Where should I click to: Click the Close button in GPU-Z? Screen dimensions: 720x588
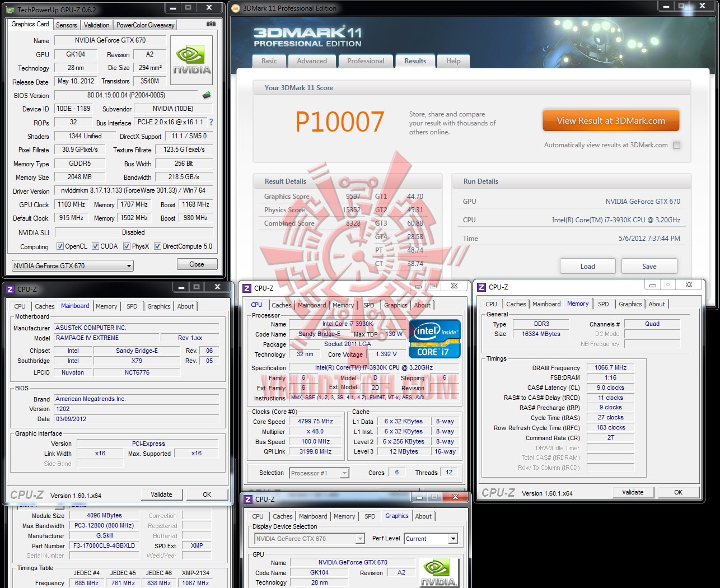pos(197,264)
